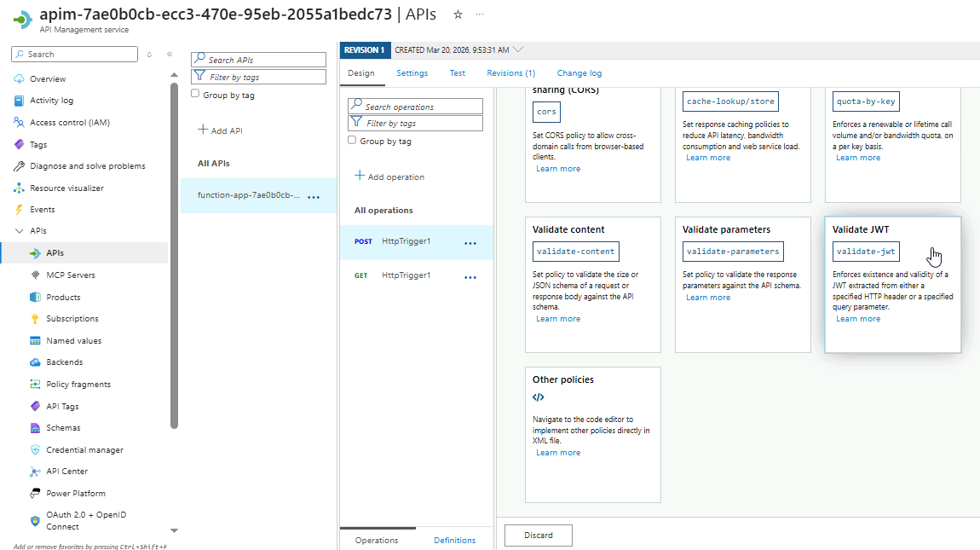Enable Group by tag for APIs list

tap(195, 94)
